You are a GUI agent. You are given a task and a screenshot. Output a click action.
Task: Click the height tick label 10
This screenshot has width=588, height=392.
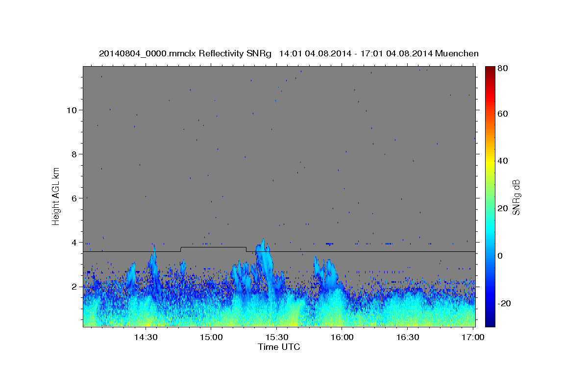pyautogui.click(x=72, y=110)
